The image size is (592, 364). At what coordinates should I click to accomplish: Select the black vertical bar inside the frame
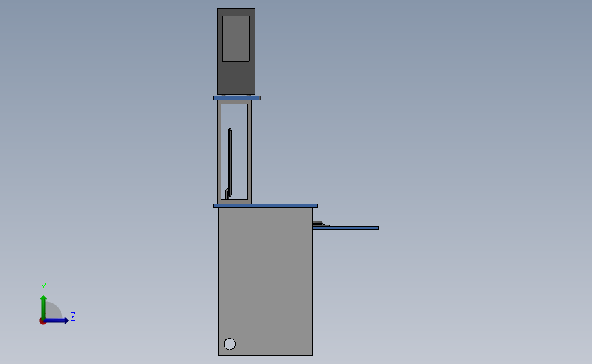(230, 163)
